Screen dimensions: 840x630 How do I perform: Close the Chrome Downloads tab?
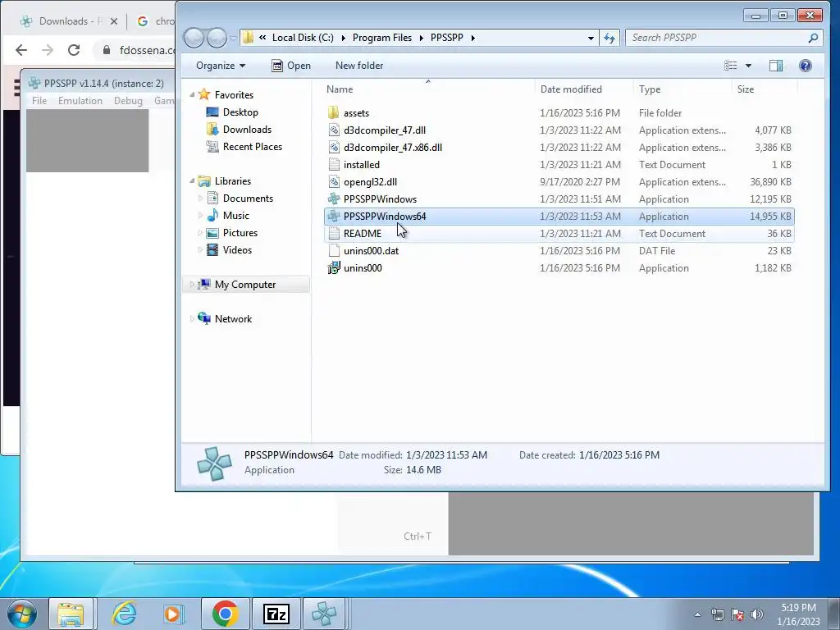[x=113, y=21]
